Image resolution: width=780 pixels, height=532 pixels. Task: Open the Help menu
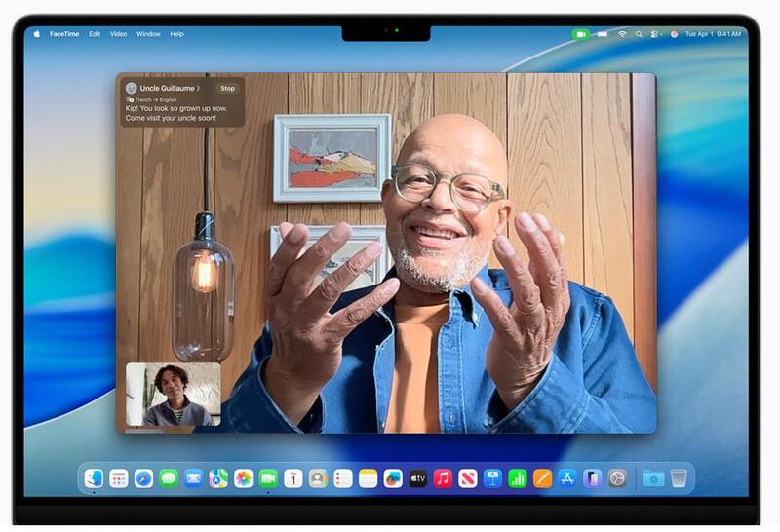tap(176, 34)
